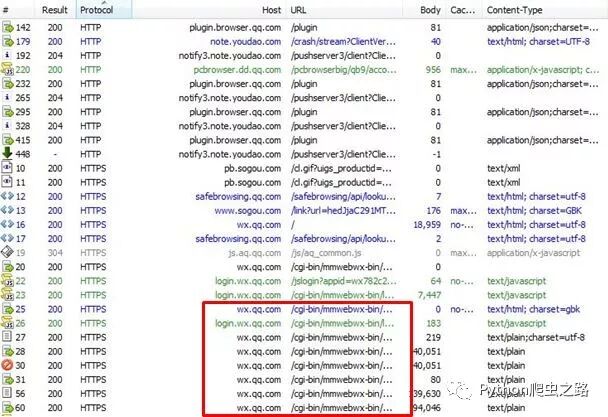Select wx.qq.com host in session 16

coord(259,224)
